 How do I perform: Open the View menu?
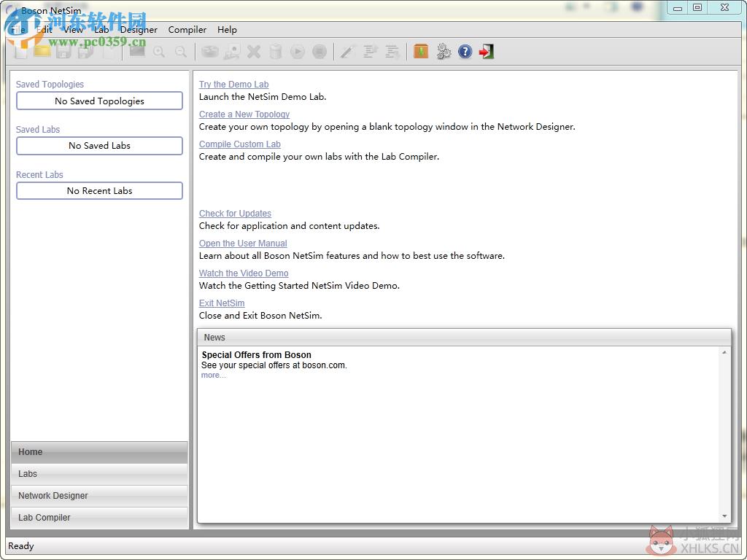[x=74, y=29]
